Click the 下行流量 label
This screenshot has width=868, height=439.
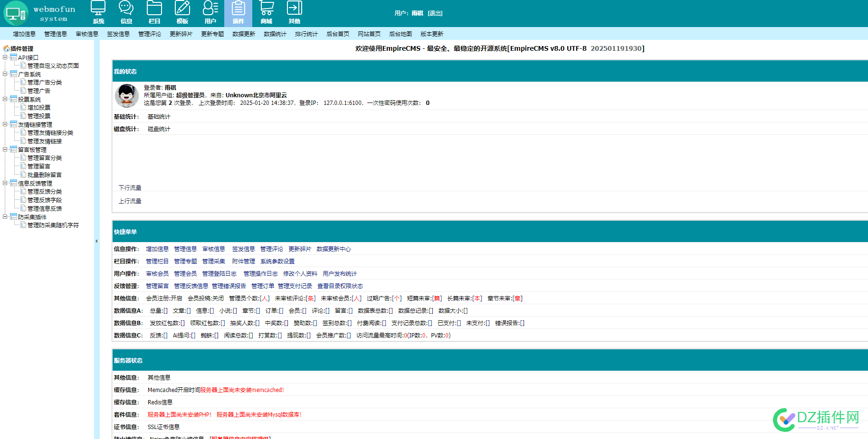(130, 188)
